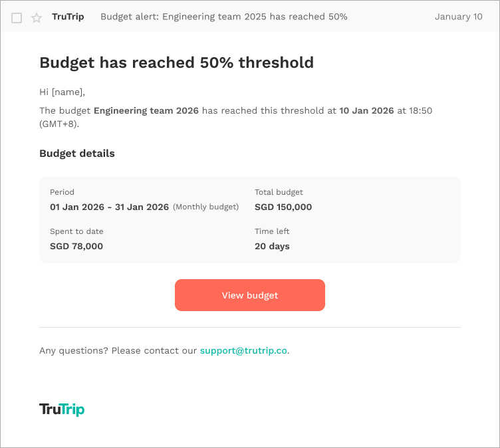The height and width of the screenshot is (448, 500).
Task: Click the SGD 78,000 spent to date value
Action: coord(76,246)
